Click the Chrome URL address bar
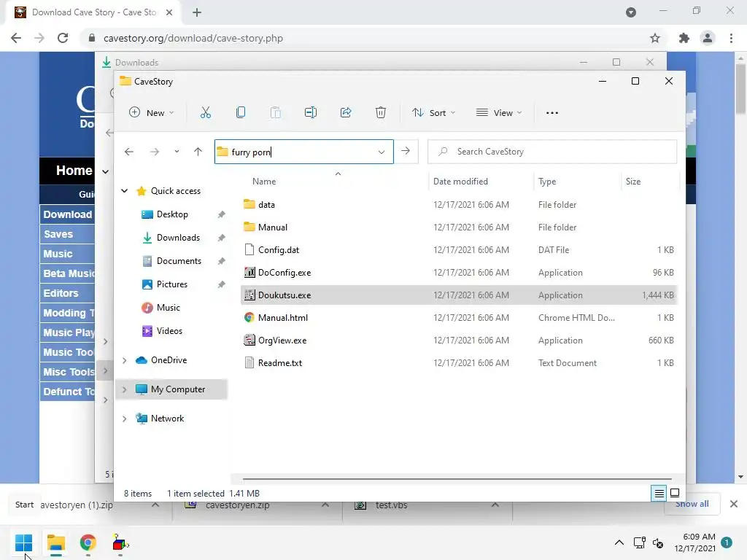Image resolution: width=747 pixels, height=560 pixels. 367,38
